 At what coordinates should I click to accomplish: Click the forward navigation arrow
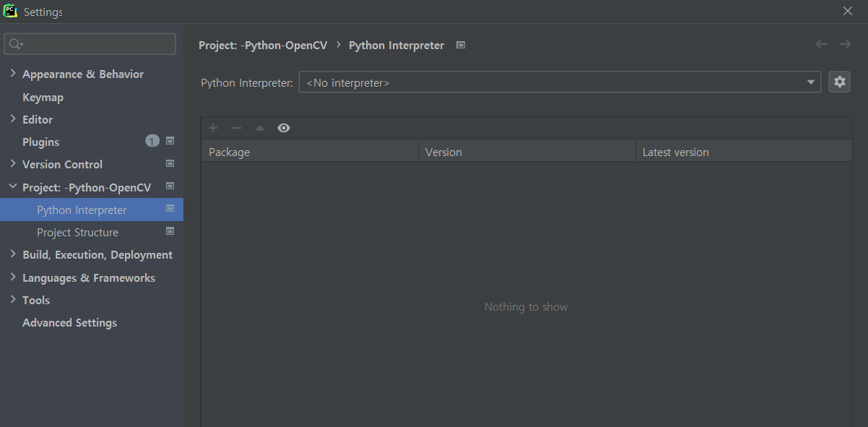[845, 45]
